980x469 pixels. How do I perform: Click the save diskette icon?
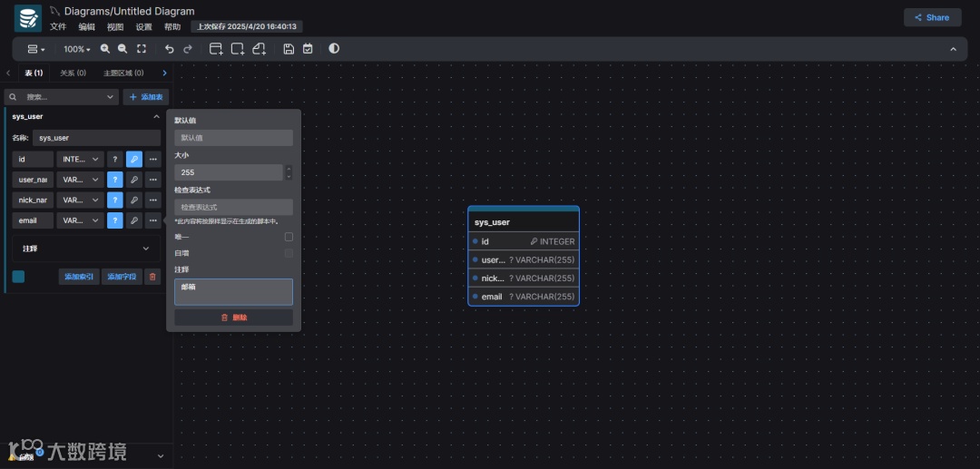tap(289, 49)
